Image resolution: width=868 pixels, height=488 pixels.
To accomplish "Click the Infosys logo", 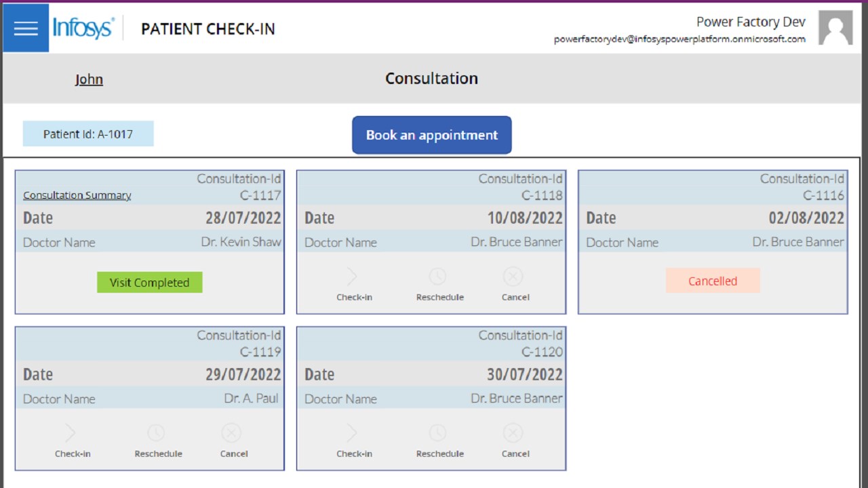I will (83, 28).
